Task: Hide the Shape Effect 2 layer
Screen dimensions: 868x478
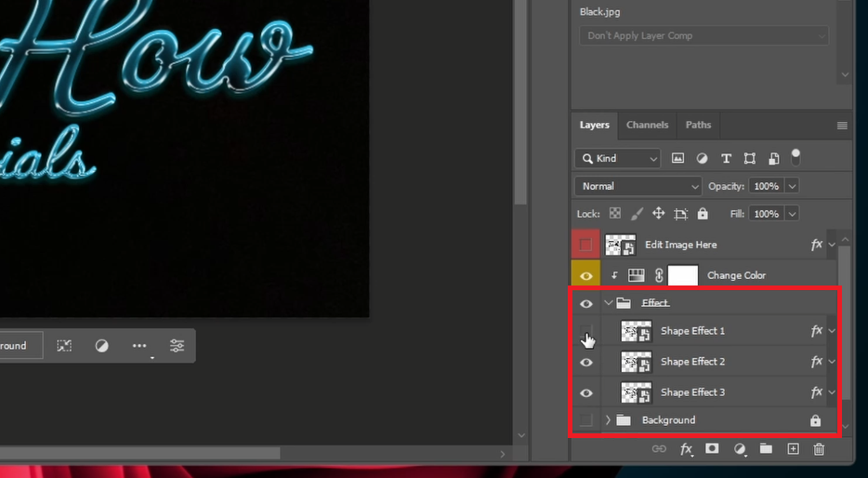Action: (x=586, y=362)
